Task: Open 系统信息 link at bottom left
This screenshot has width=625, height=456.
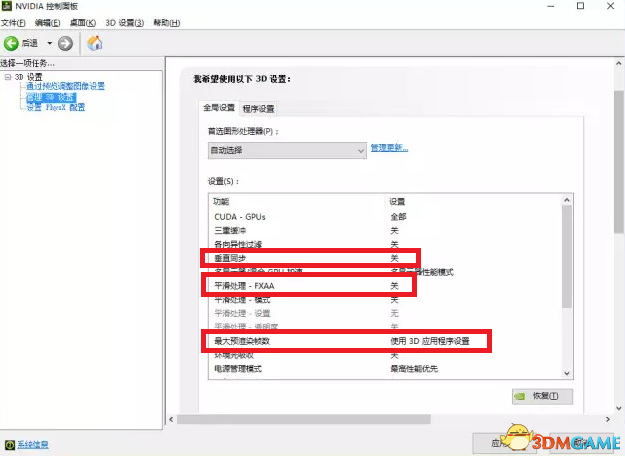Action: pos(33,445)
